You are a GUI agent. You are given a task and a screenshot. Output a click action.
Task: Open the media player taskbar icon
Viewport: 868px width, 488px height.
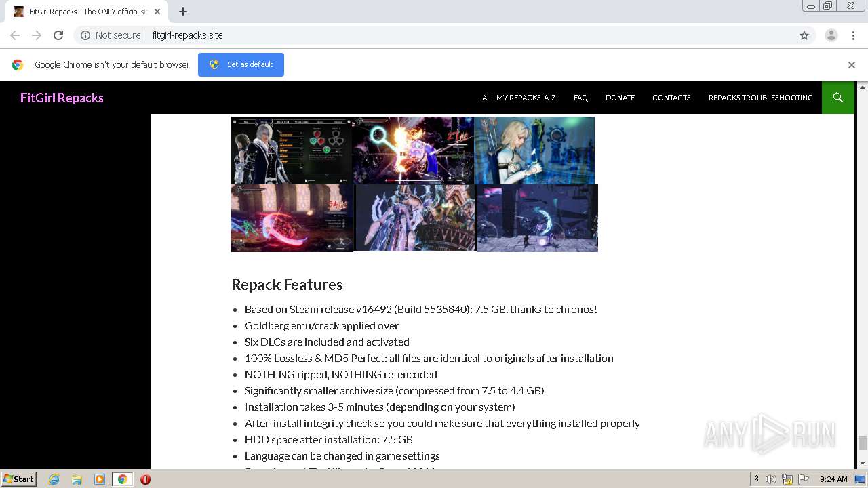pos(99,479)
